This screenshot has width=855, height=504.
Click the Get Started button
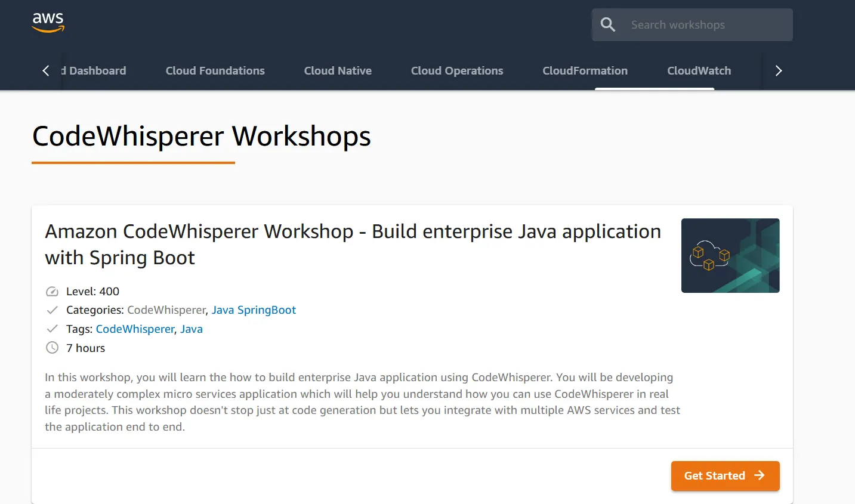[x=725, y=475]
